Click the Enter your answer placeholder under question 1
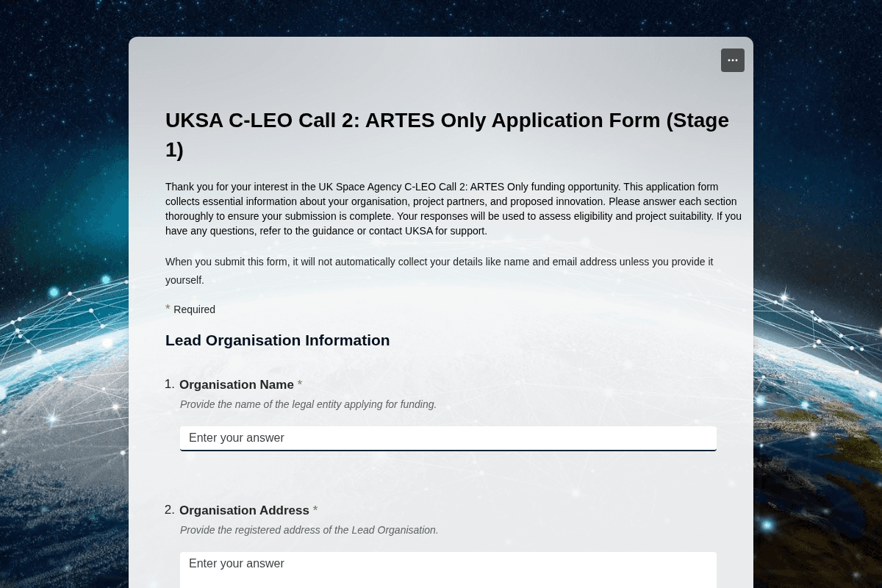The image size is (882, 588). (237, 437)
